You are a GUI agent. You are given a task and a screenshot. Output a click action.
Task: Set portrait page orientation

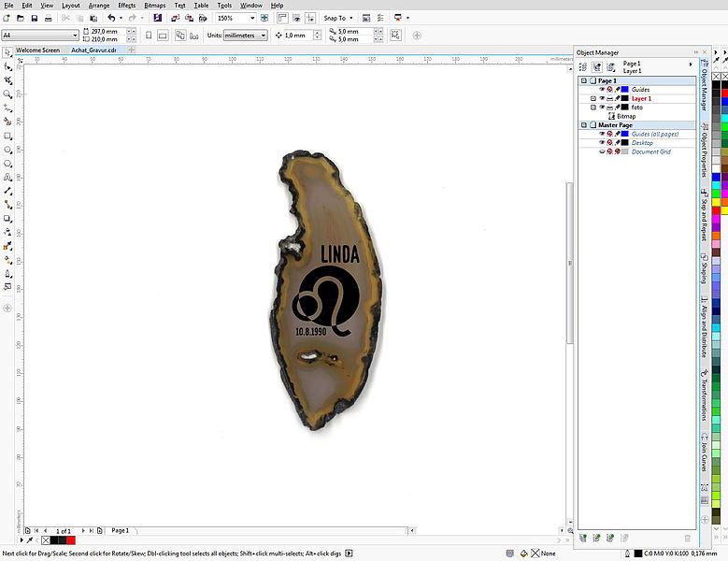tap(149, 36)
